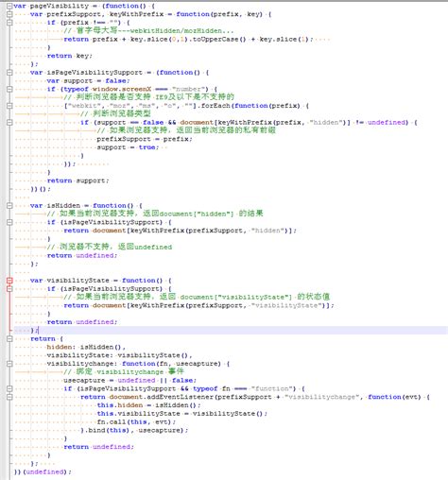The image size is (448, 480).
Task: Click 'return document[keyWithPrefix(prefixSupport, "hidden")];' line
Action: (x=180, y=231)
